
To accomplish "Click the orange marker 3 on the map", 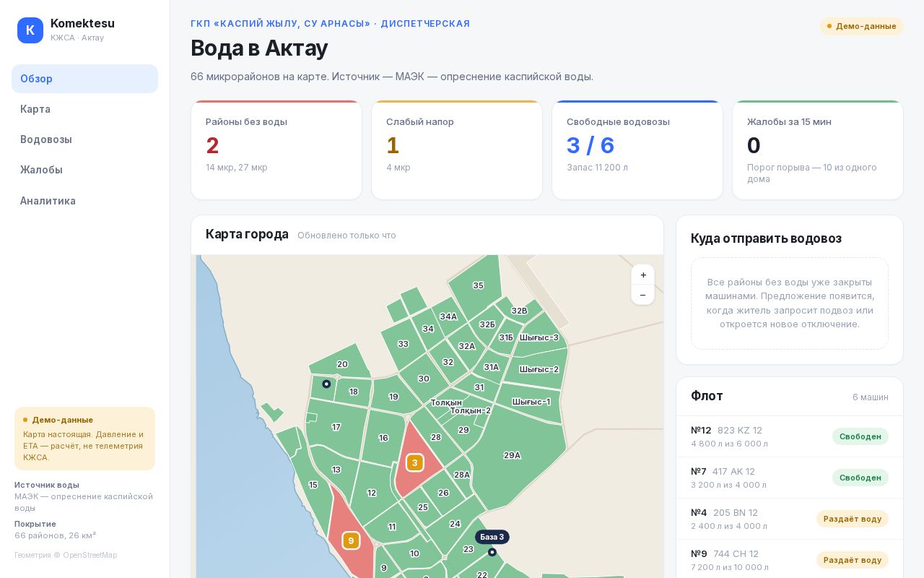I will (414, 462).
